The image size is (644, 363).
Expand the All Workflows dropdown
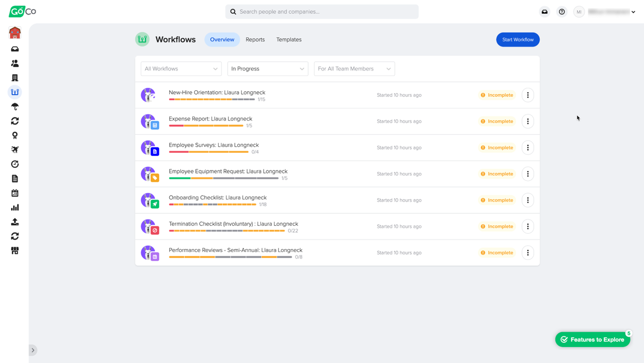(x=181, y=69)
